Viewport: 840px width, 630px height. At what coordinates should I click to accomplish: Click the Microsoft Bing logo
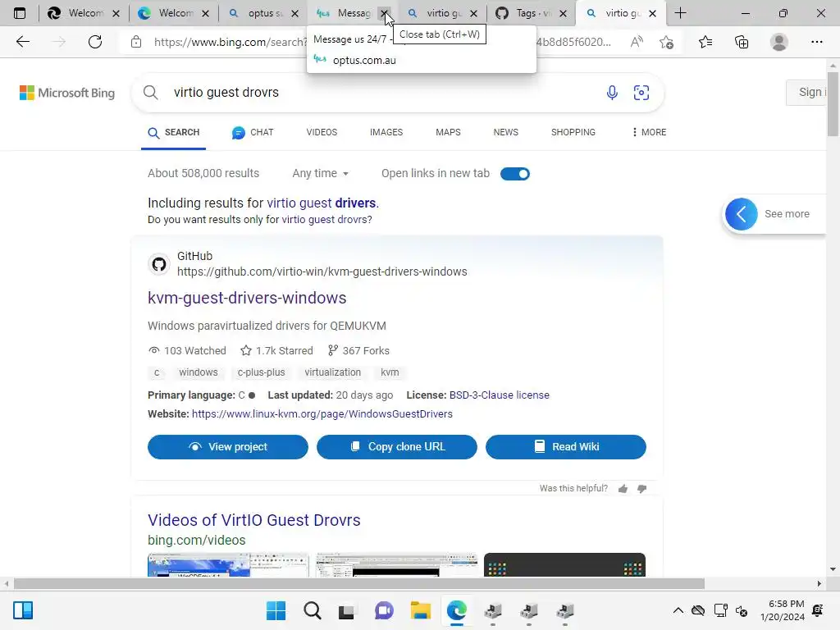[67, 93]
